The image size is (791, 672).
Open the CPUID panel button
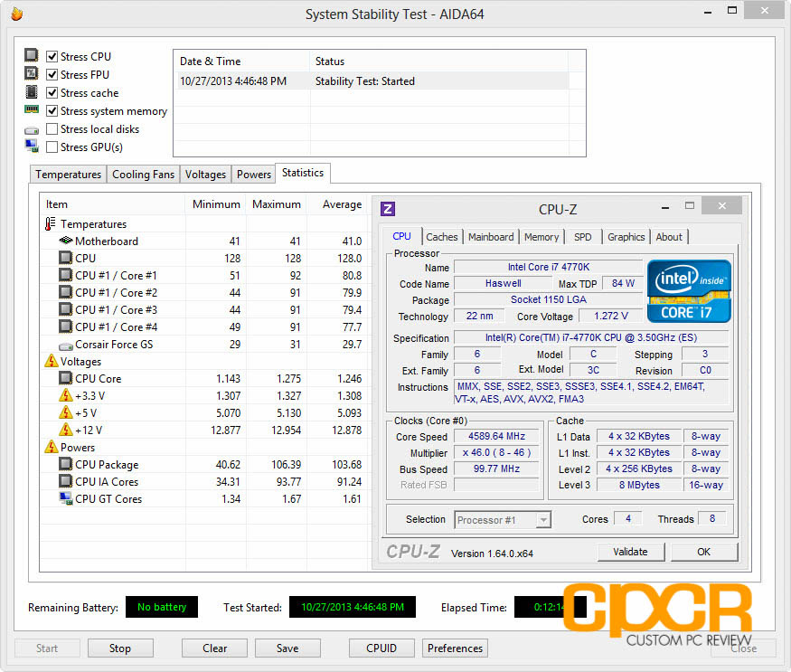[381, 648]
